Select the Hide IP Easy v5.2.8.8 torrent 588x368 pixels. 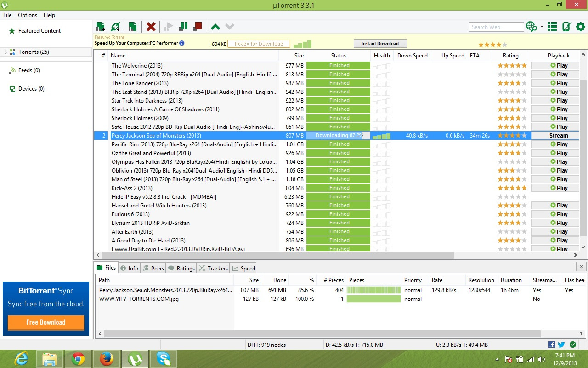[337, 196]
